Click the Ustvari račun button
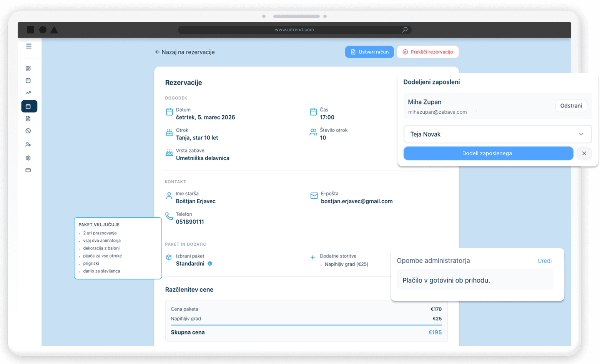Image resolution: width=600 pixels, height=364 pixels. [x=369, y=52]
